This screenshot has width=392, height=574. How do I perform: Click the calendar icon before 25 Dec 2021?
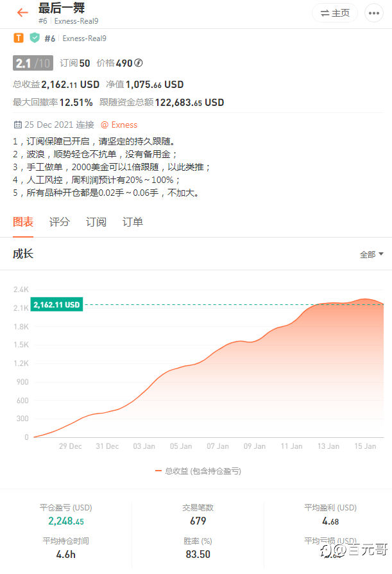17,125
